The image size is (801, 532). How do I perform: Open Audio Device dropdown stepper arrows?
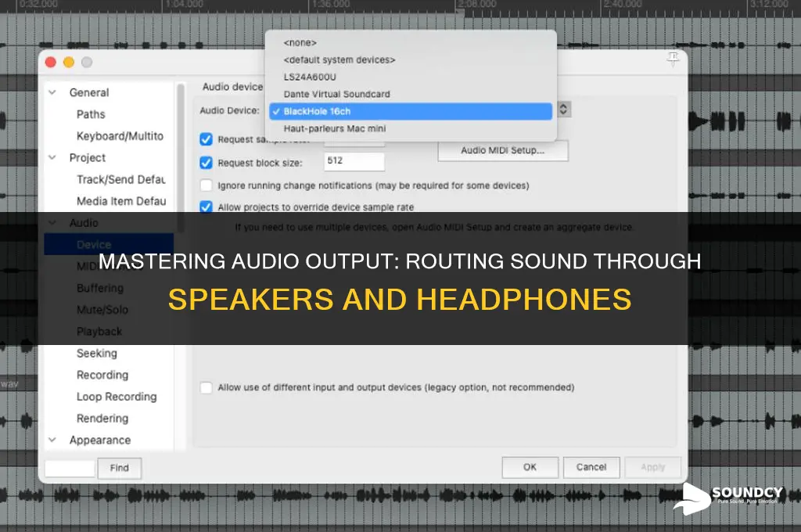pos(563,109)
